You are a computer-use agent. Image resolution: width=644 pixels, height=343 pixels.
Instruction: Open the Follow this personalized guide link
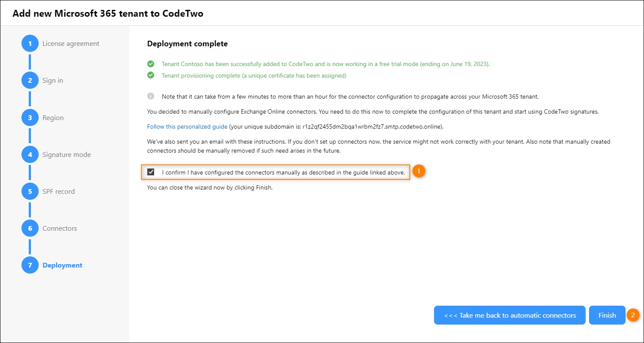coord(187,126)
